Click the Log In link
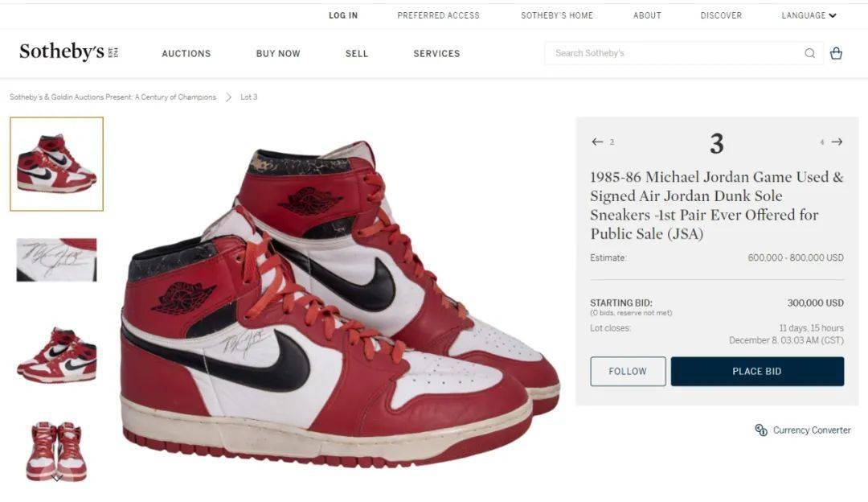 [x=343, y=15]
